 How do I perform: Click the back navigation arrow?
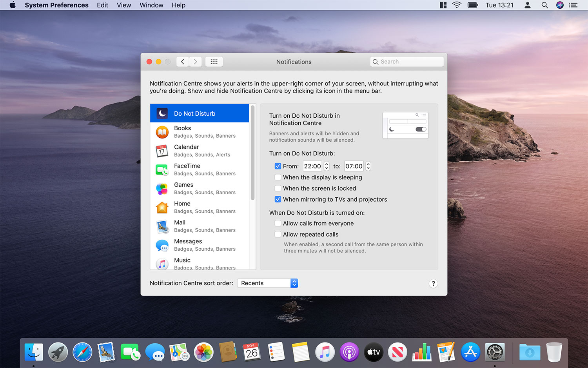[x=182, y=62]
